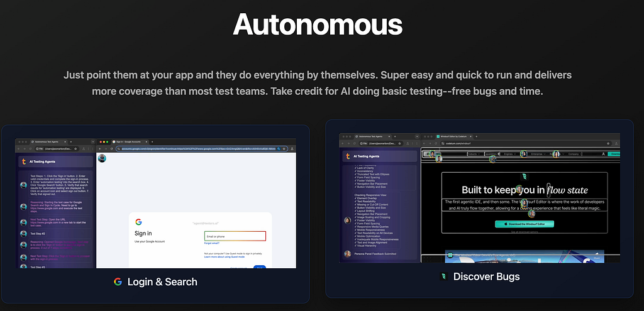This screenshot has height=311, width=644.
Task: Play the Windsurf Editor video thumbnail
Action: [525, 256]
